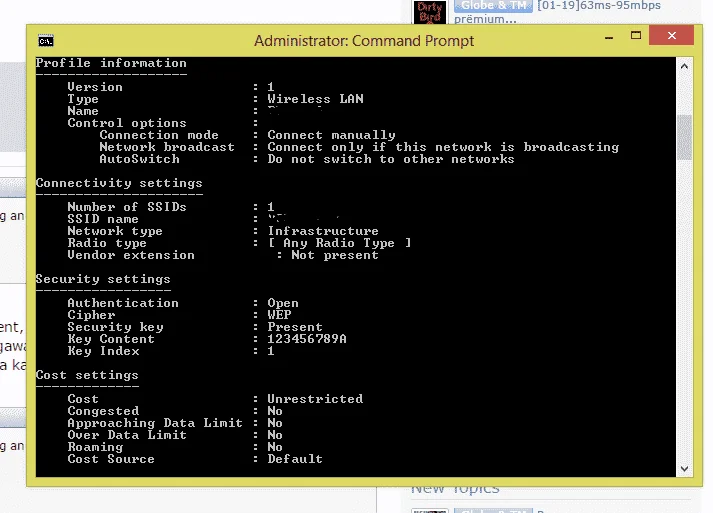This screenshot has height=513, width=713.
Task: Click the '[ Any Radio Type ]' value
Action: click(339, 243)
